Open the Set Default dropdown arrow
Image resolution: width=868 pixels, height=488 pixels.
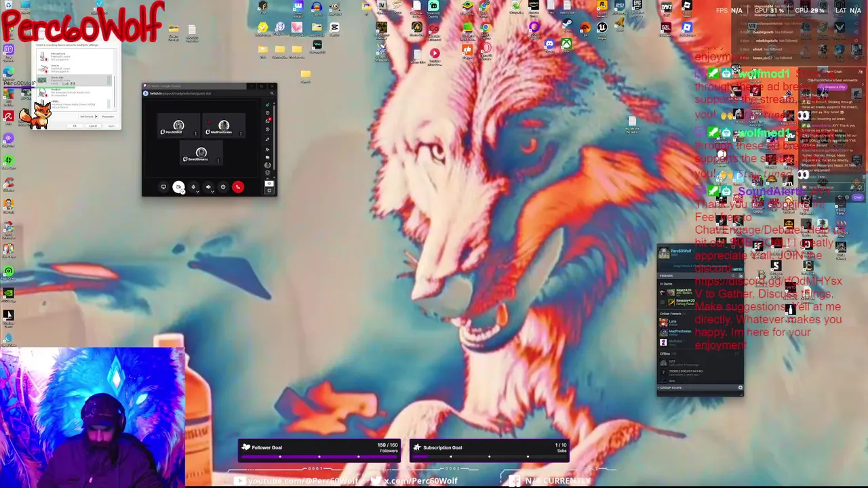click(x=97, y=117)
